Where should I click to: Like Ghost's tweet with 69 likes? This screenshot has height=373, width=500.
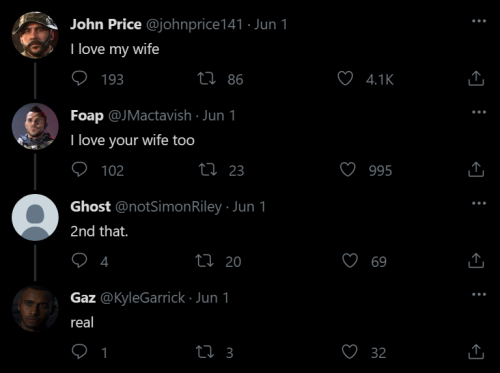[x=350, y=261]
